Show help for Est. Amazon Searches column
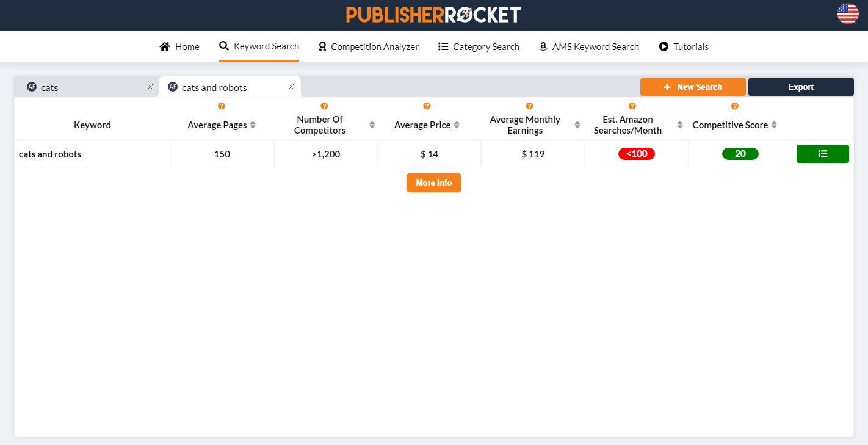The image size is (868, 445). 632,106
